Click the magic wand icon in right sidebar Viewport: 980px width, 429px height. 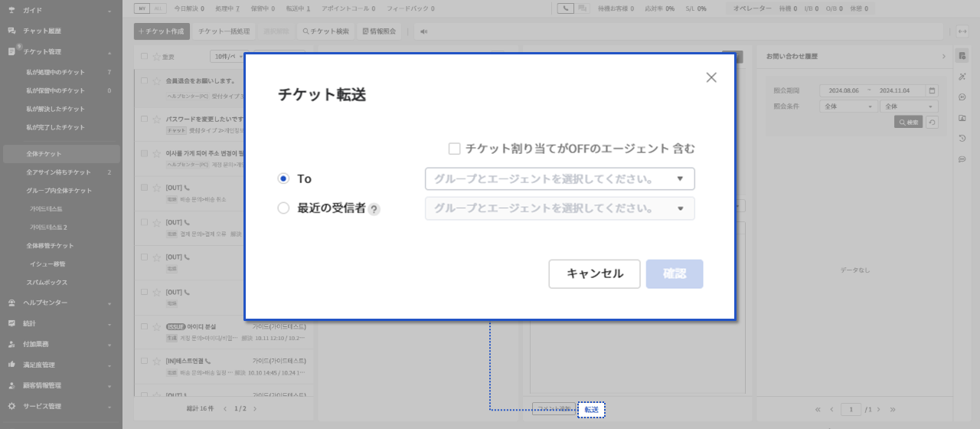[962, 77]
